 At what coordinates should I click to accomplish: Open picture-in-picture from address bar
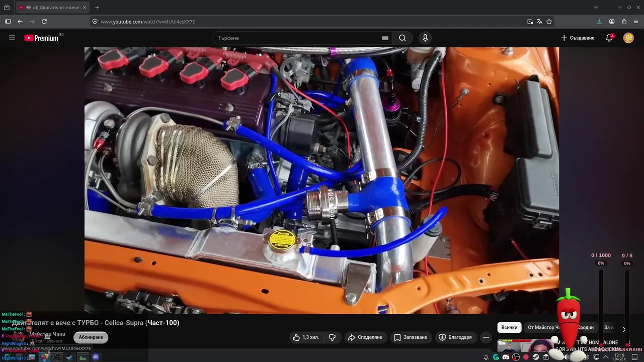[x=530, y=22]
